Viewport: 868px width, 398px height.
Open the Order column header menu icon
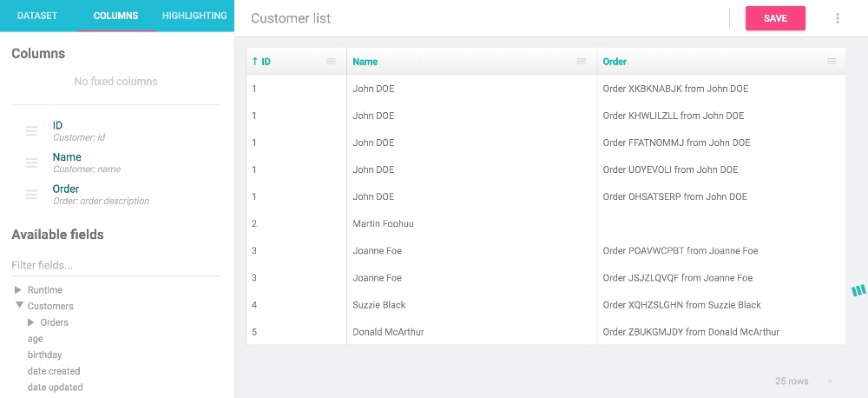pyautogui.click(x=831, y=62)
